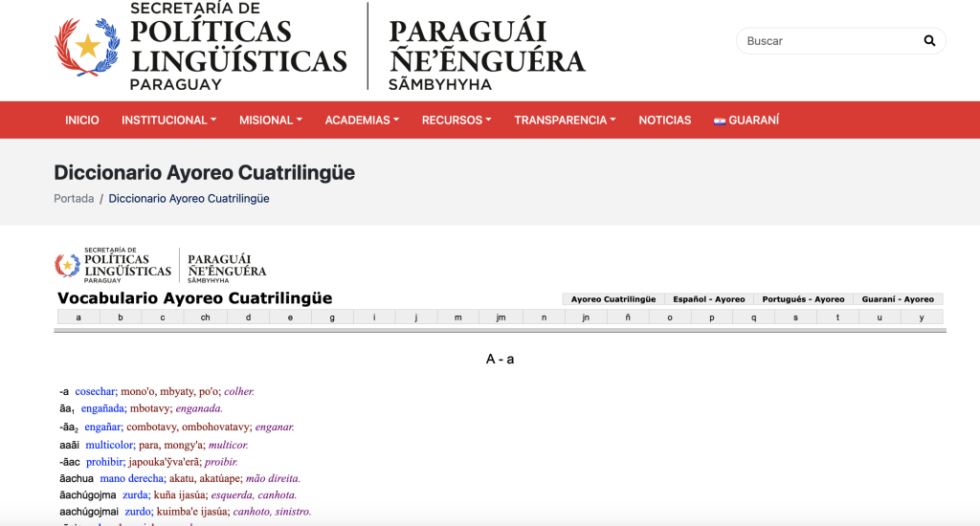980x526 pixels.
Task: Jump to letter q in the index
Action: pyautogui.click(x=754, y=318)
